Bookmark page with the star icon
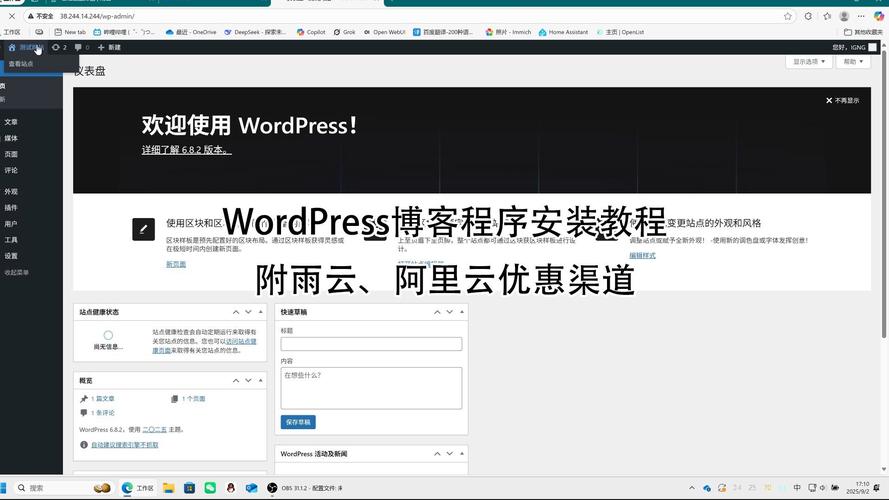Image resolution: width=889 pixels, height=500 pixels. (x=788, y=16)
